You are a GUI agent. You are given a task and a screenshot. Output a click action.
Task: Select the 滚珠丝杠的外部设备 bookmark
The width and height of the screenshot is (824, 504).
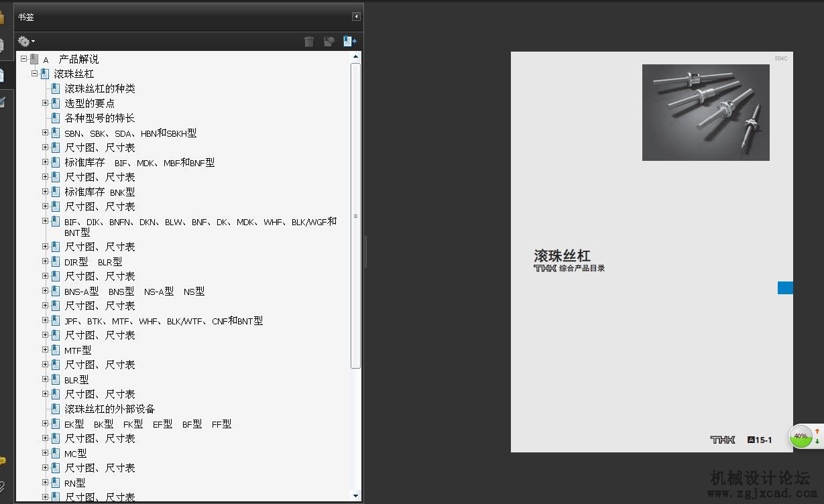coord(110,409)
